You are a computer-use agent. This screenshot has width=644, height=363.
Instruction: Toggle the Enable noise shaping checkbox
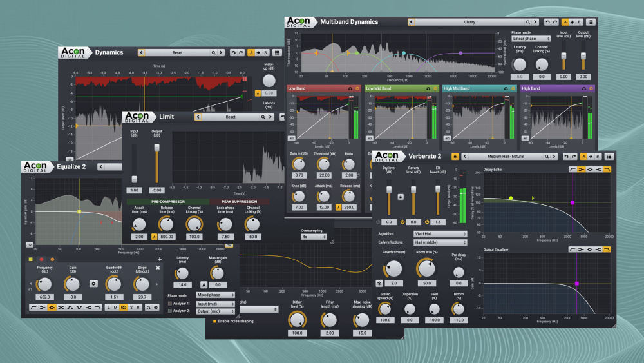[215, 321]
